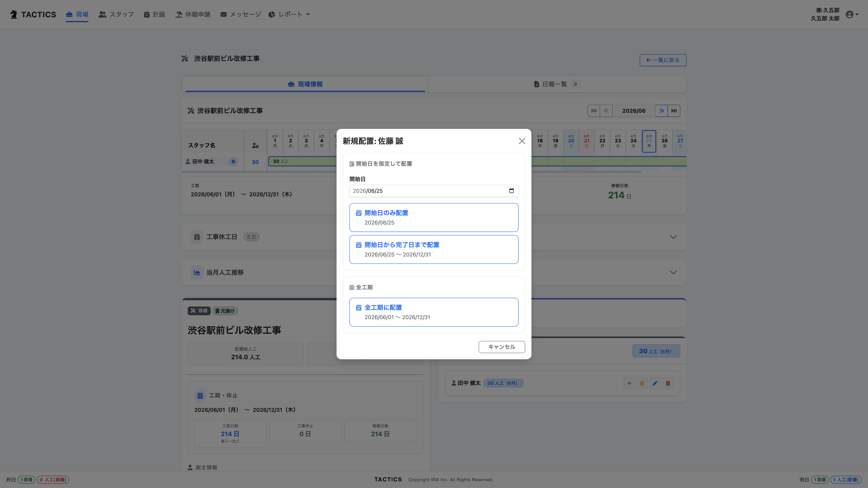
Task: Switch to 現場情報 tab
Action: [x=305, y=84]
